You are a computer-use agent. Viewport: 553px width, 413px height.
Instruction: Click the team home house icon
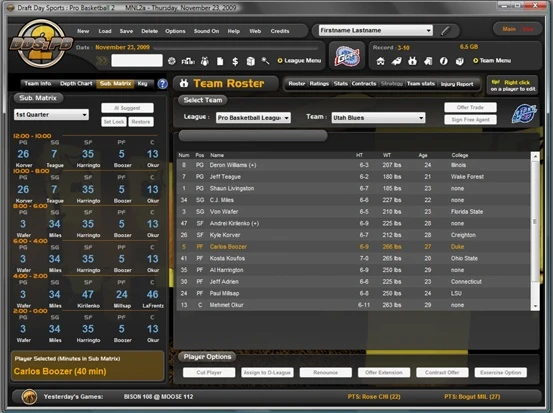tap(380, 61)
